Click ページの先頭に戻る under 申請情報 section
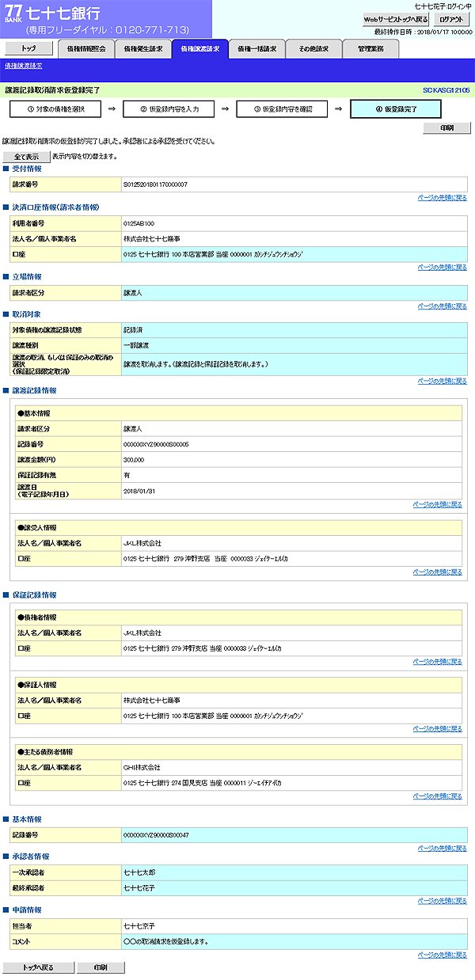Image resolution: width=475 pixels, height=980 pixels. click(442, 954)
